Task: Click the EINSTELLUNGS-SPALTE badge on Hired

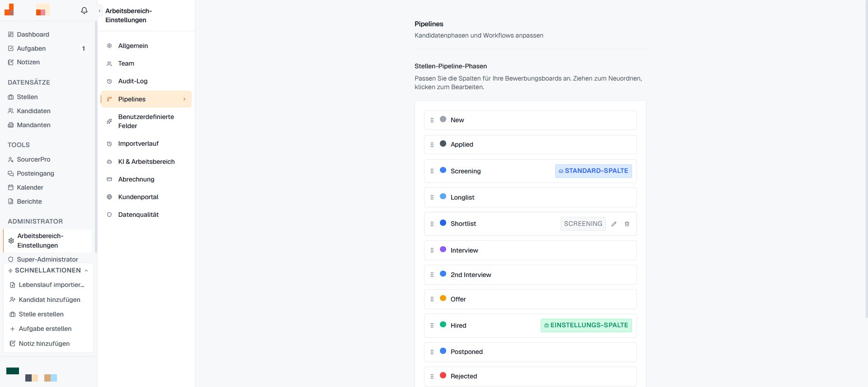Action: (x=586, y=325)
